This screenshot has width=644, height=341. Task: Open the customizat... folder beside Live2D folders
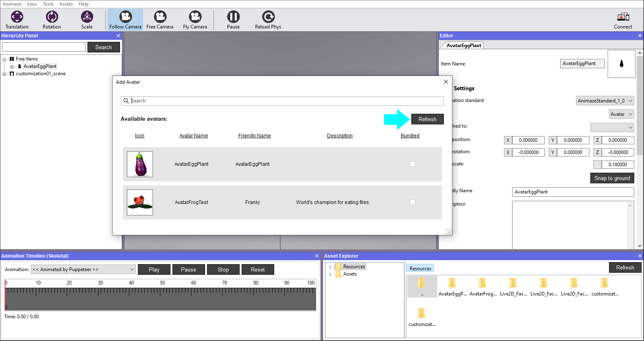(605, 287)
